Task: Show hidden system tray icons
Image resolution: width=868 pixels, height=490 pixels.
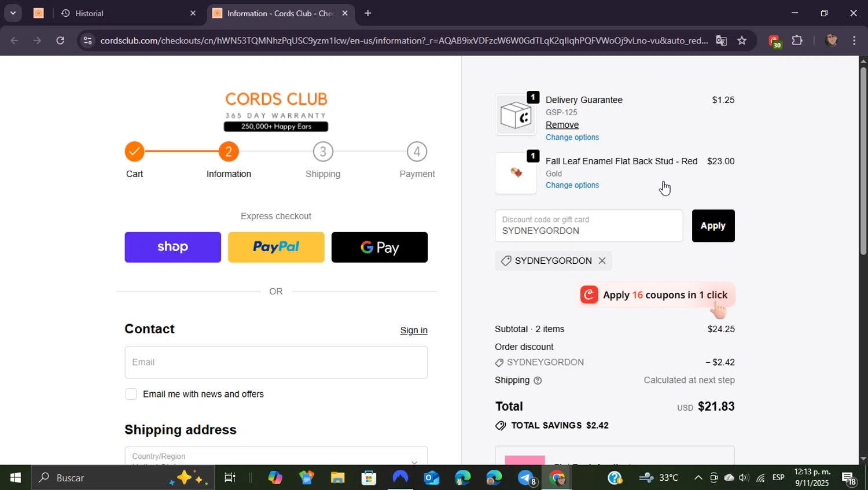Action: pyautogui.click(x=698, y=478)
